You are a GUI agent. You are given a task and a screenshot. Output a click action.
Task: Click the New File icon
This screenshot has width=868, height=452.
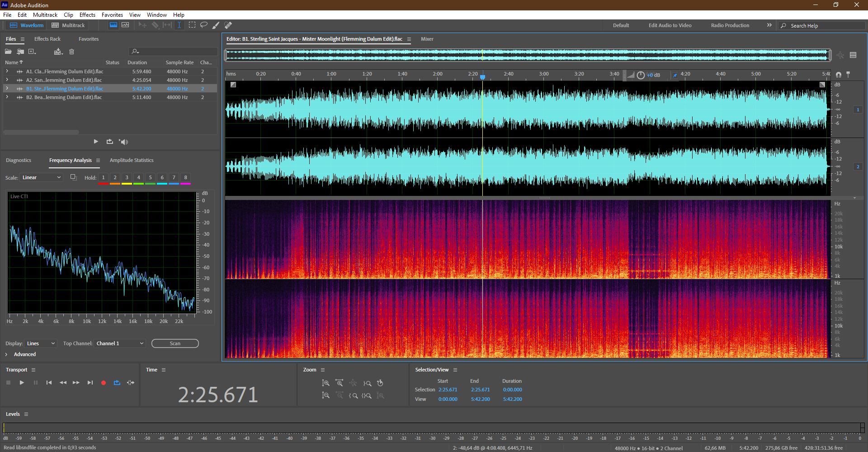(32, 52)
